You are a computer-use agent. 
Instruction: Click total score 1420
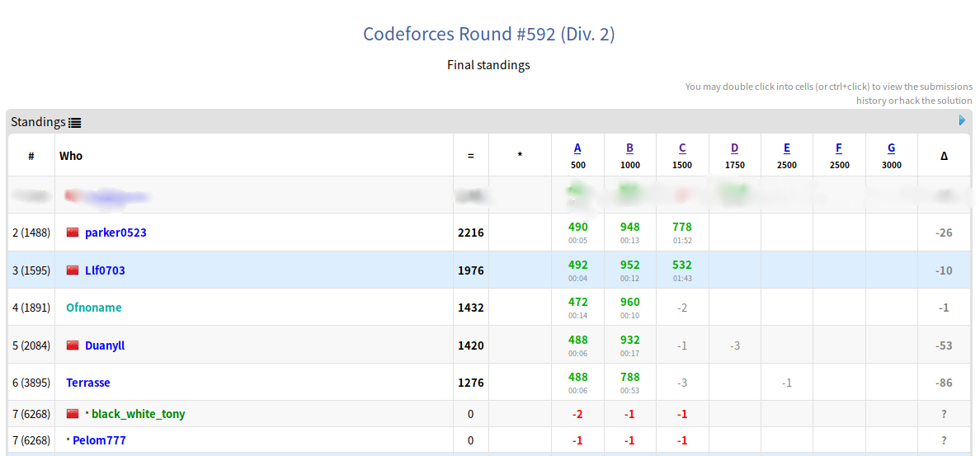tap(471, 346)
